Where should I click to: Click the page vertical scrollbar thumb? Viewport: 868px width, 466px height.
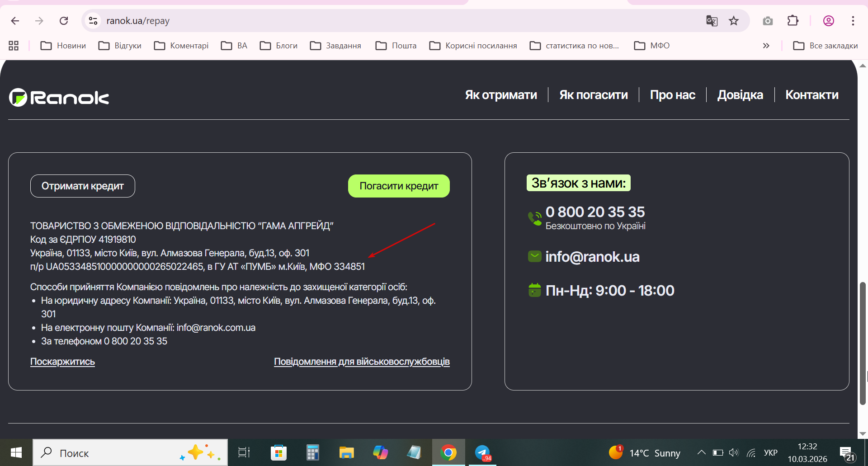click(863, 344)
